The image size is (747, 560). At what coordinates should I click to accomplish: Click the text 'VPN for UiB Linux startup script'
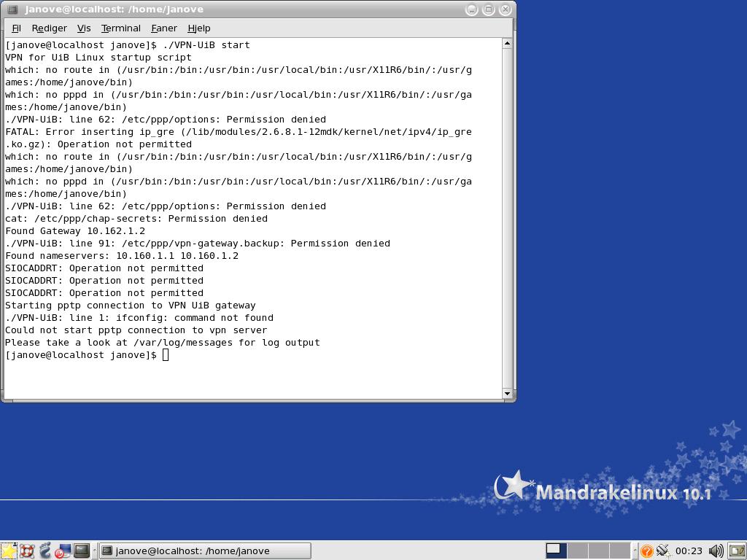click(98, 57)
